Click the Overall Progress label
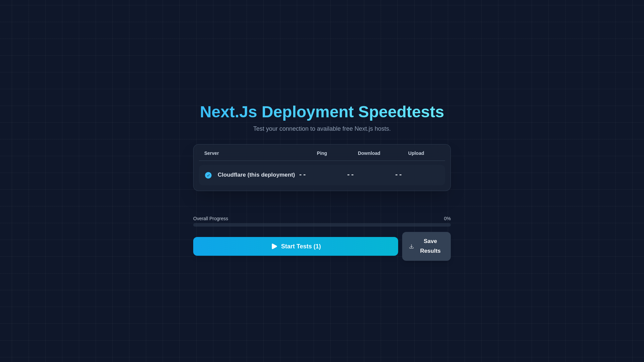Screen dimensions: 644x362 [211, 219]
